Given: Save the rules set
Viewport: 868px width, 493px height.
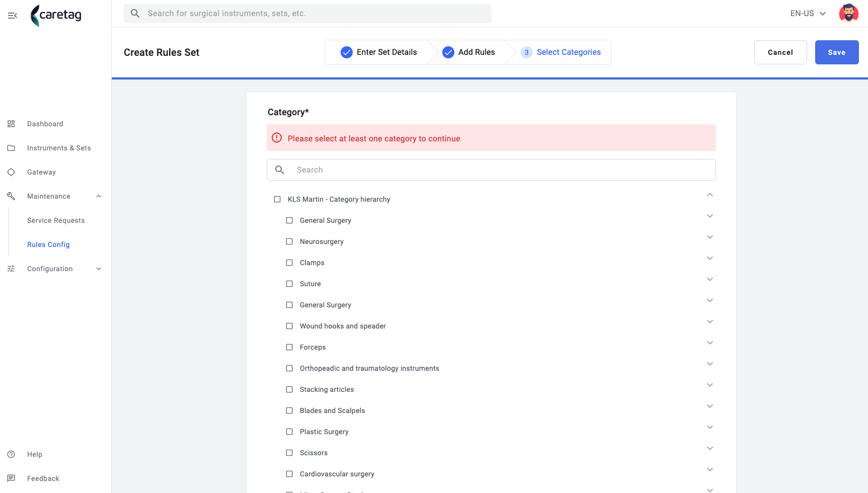Looking at the screenshot, I should coord(837,52).
